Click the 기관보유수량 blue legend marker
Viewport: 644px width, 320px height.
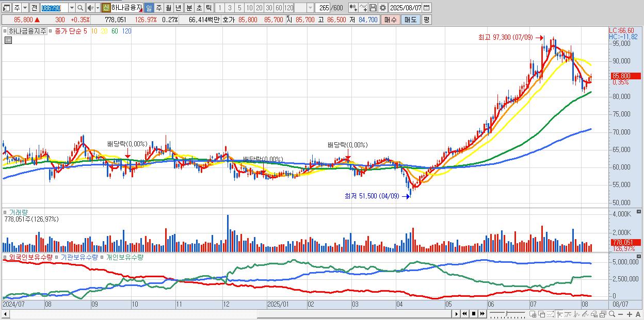[x=57, y=257]
